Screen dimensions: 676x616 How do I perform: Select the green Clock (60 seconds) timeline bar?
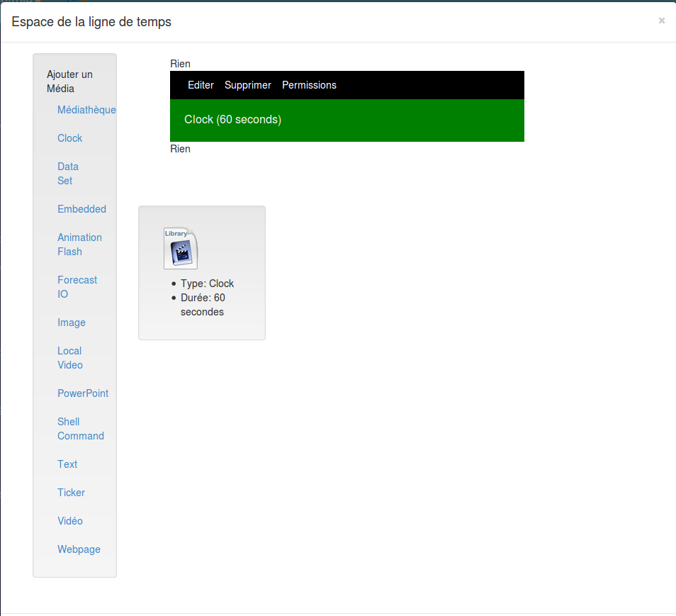click(x=347, y=120)
